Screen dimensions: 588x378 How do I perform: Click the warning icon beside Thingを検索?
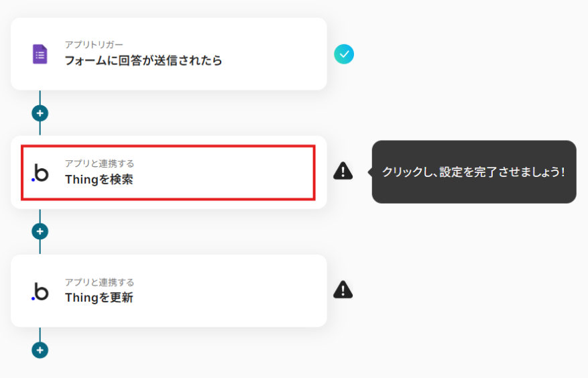(343, 171)
